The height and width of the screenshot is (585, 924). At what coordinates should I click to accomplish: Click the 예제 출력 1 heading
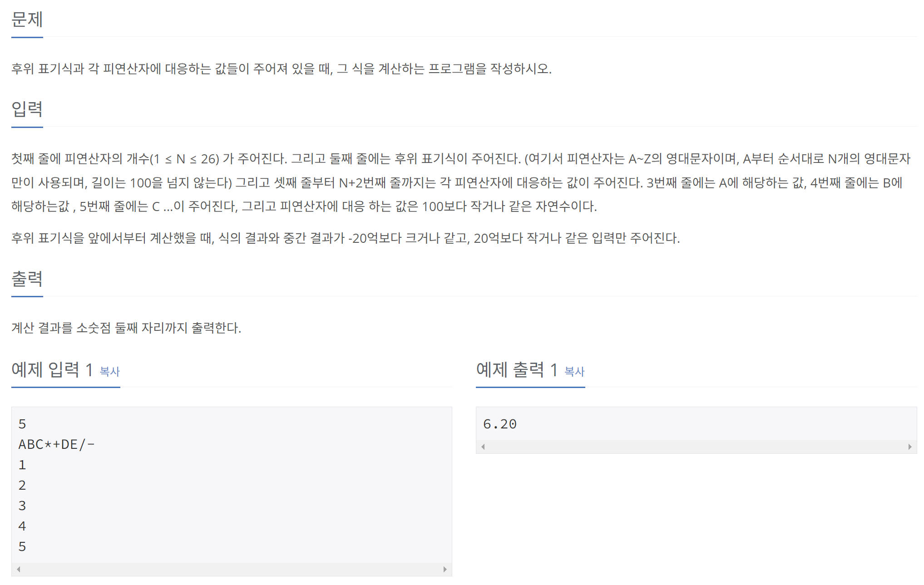(x=517, y=369)
